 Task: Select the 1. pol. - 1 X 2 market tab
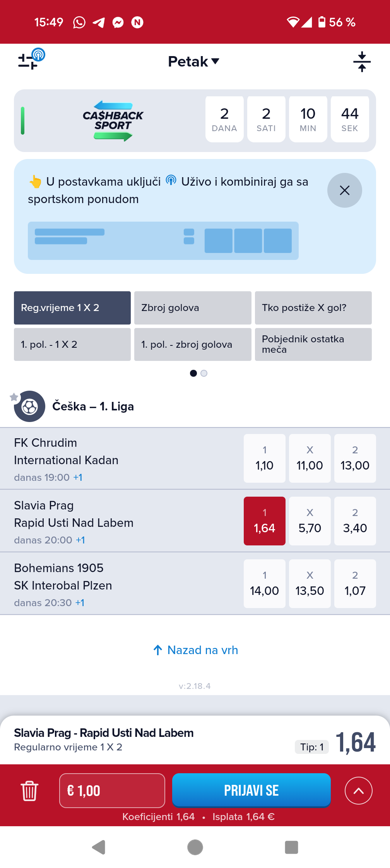[x=72, y=345]
